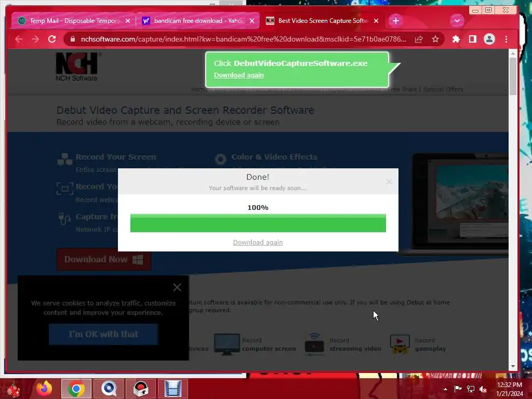The image size is (532, 399).
Task: Open the magnifier app in the taskbar
Action: 109,389
